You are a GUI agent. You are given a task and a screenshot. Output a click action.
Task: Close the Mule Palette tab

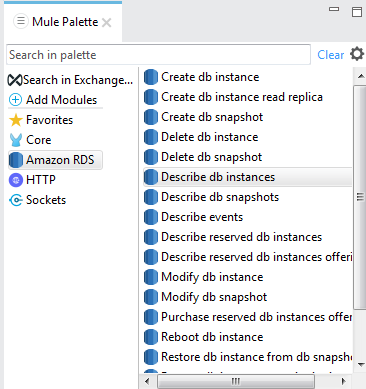click(x=107, y=23)
